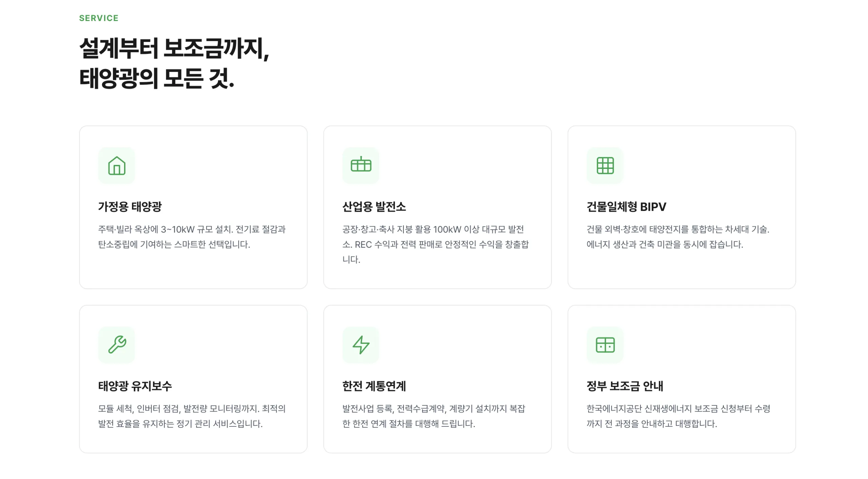Select the 가정용 태양광 card title
Image resolution: width=868 pixels, height=479 pixels.
pyautogui.click(x=130, y=207)
